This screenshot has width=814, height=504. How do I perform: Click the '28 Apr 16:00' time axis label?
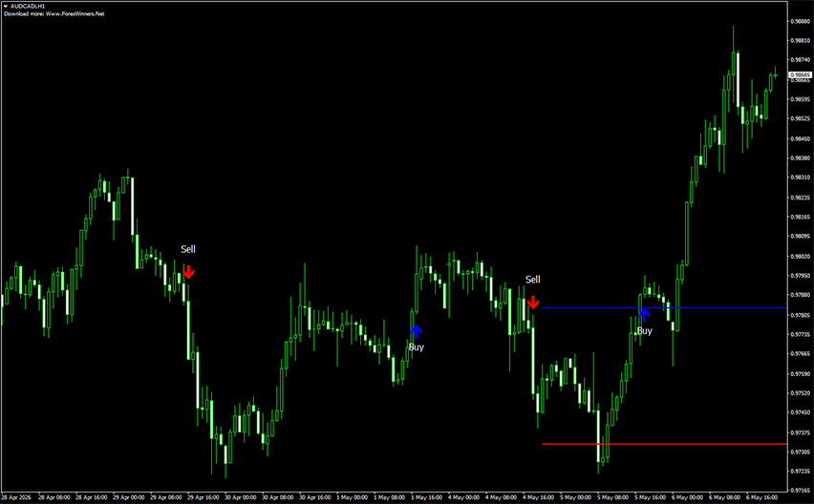coord(92,497)
